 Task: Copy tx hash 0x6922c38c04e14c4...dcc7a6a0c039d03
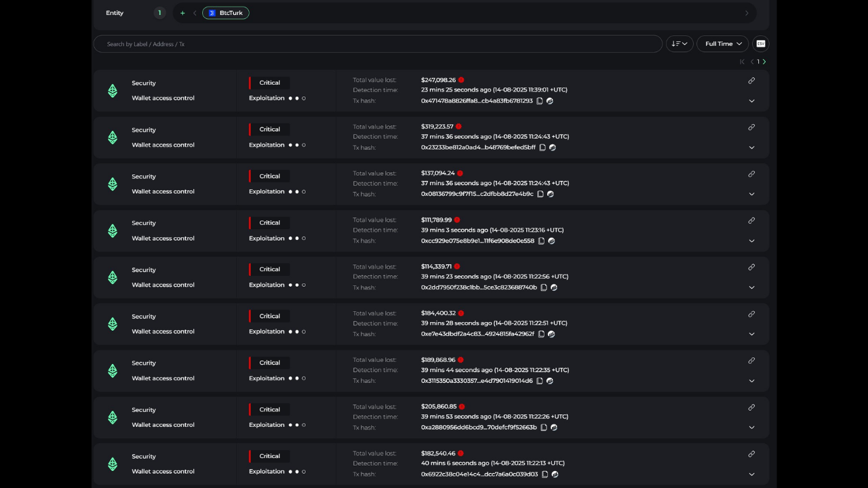[545, 474]
